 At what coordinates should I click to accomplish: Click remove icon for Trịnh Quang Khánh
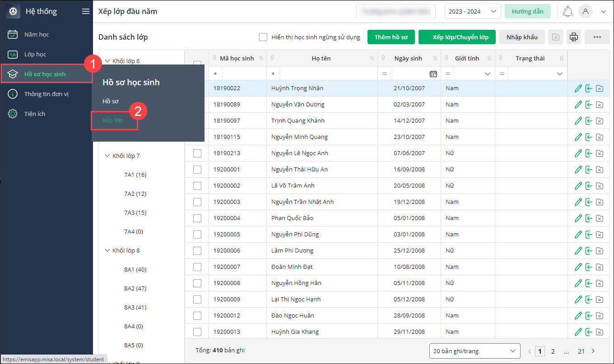(600, 121)
